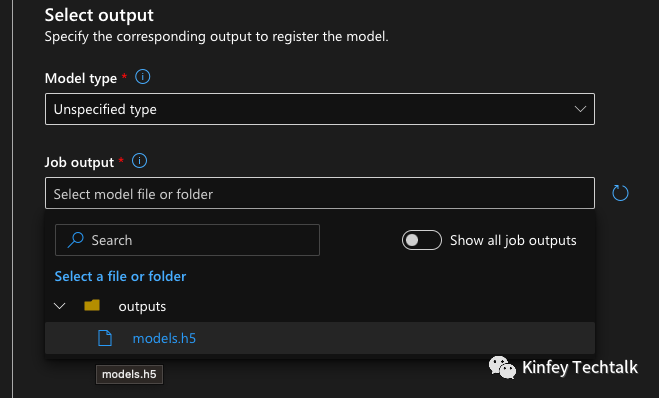Toggle Show all job outputs switch
This screenshot has height=398, width=659.
click(422, 240)
